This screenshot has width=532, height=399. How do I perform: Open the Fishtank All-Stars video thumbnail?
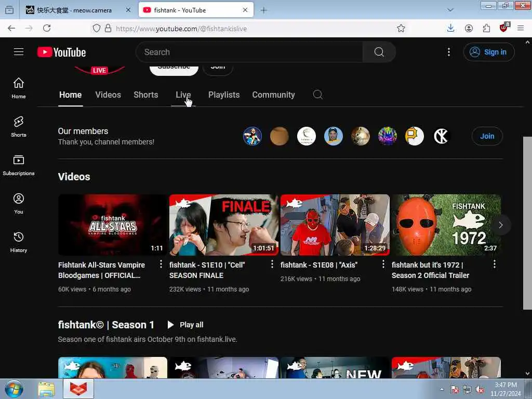pyautogui.click(x=113, y=224)
